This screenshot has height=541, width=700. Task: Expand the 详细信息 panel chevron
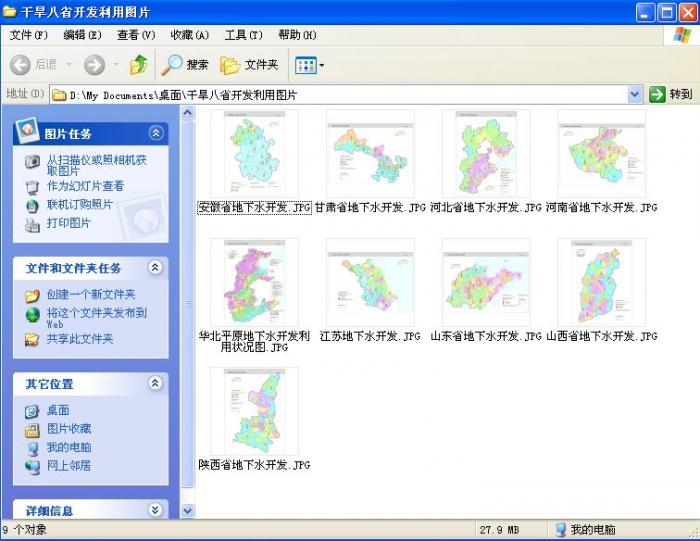pos(156,510)
